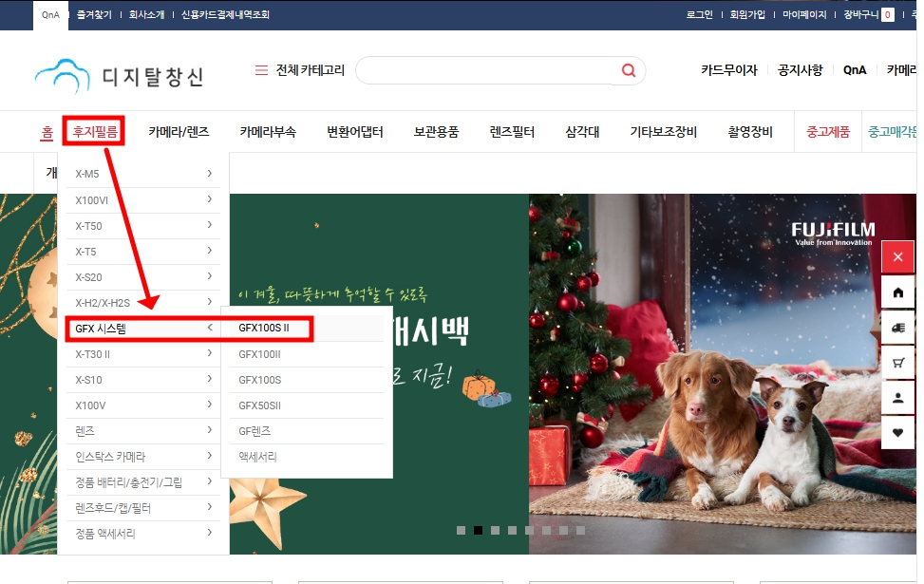Image resolution: width=924 pixels, height=584 pixels.
Task: Open the 기타보조장비 category menu
Action: coord(664,132)
